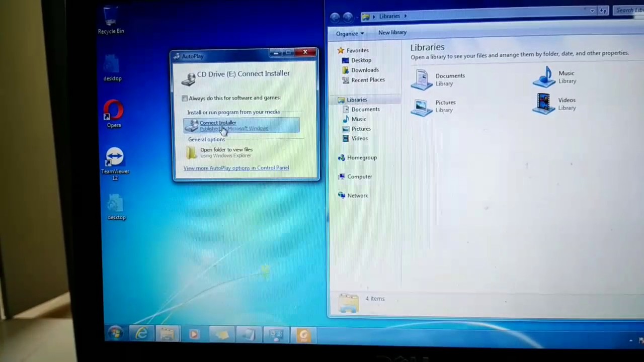Click the '4 items' status text

375,299
